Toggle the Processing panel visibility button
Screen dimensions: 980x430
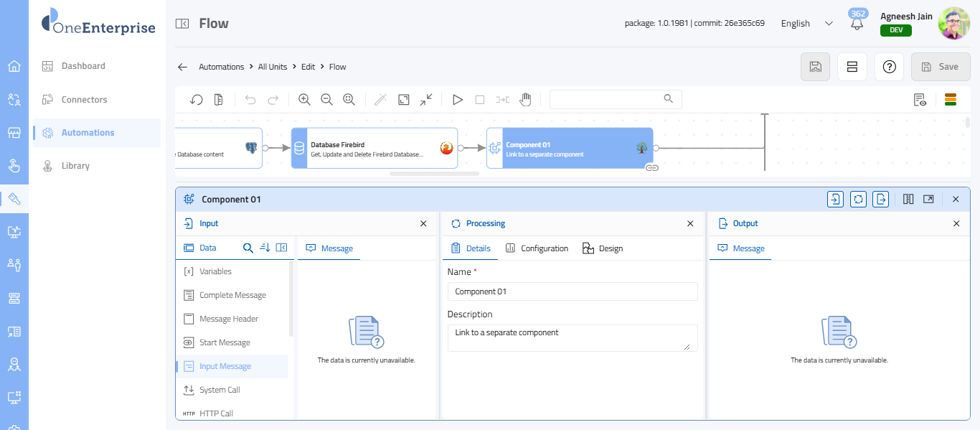tap(858, 199)
